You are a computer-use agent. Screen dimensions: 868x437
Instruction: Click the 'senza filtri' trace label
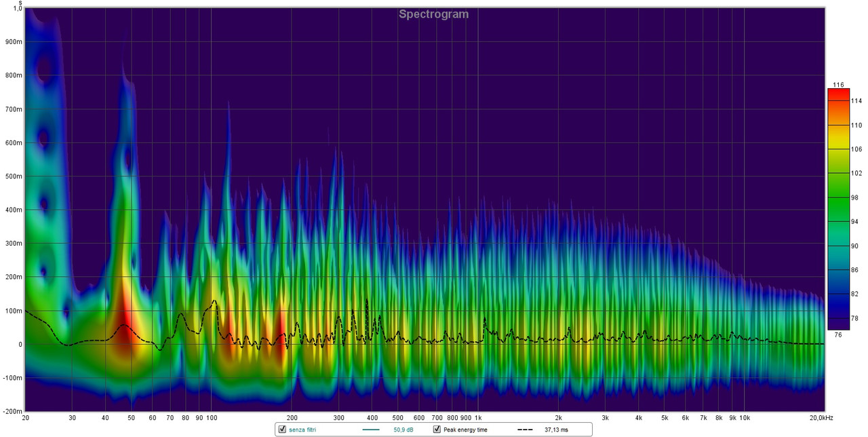(302, 430)
